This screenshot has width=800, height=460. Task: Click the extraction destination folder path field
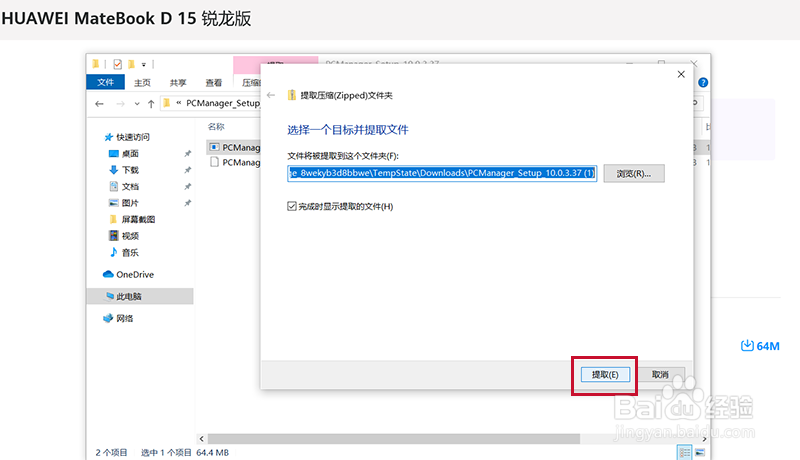coord(442,173)
